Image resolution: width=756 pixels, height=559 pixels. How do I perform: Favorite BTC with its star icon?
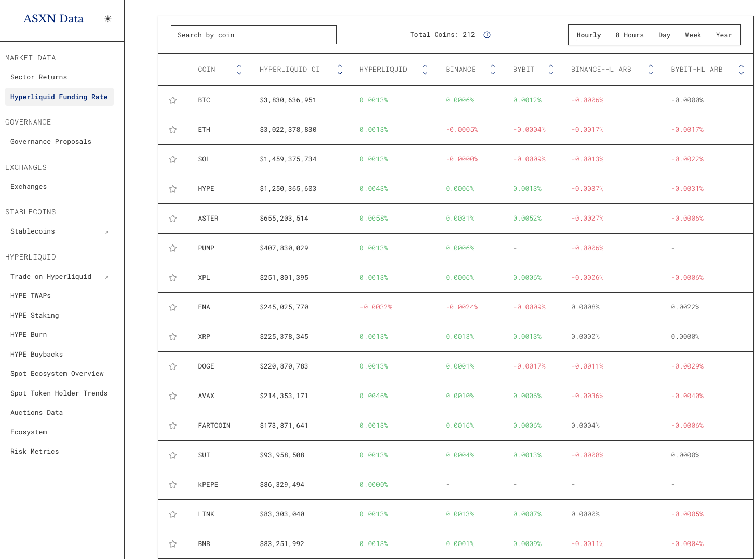click(173, 100)
